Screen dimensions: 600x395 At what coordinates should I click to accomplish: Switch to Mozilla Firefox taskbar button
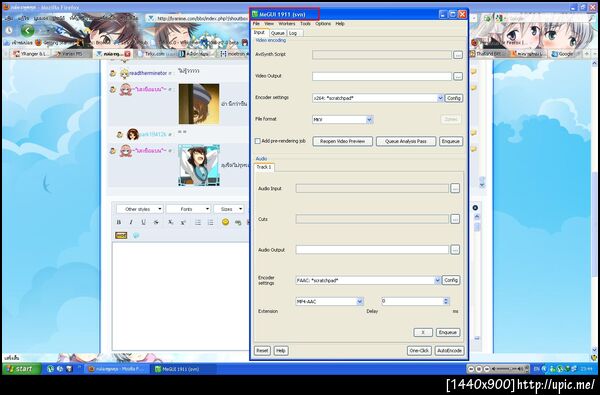point(117,369)
